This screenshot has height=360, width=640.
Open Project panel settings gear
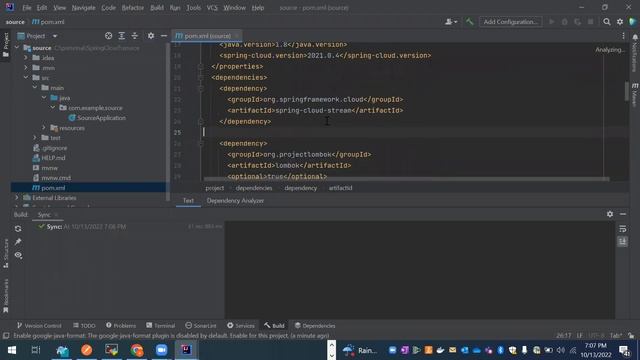point(151,36)
